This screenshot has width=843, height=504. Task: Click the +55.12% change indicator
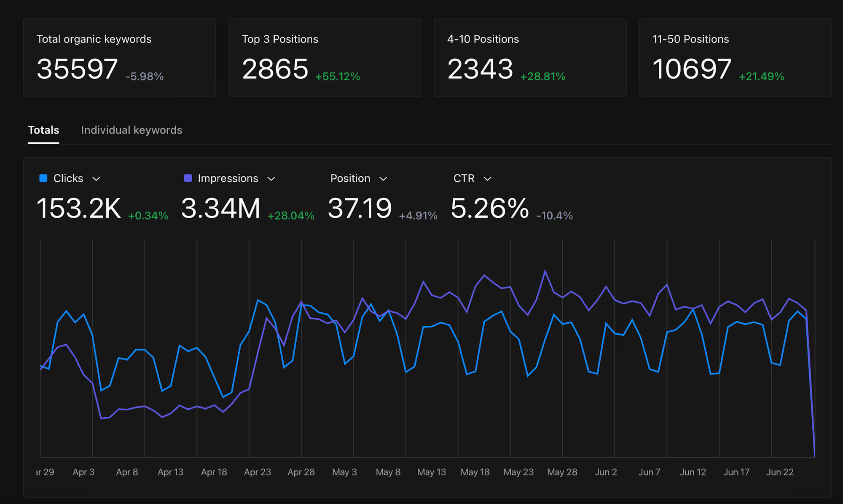337,77
